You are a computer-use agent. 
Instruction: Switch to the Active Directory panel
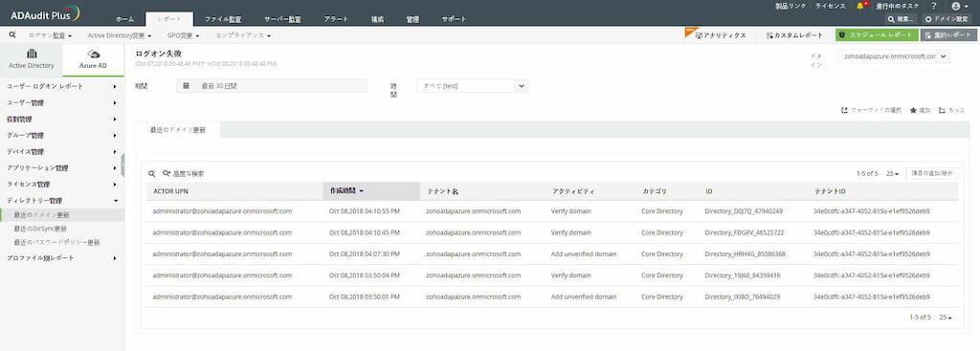click(x=32, y=59)
